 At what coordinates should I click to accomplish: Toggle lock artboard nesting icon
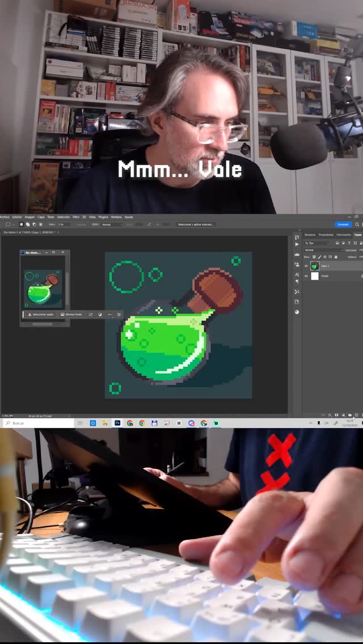330,257
